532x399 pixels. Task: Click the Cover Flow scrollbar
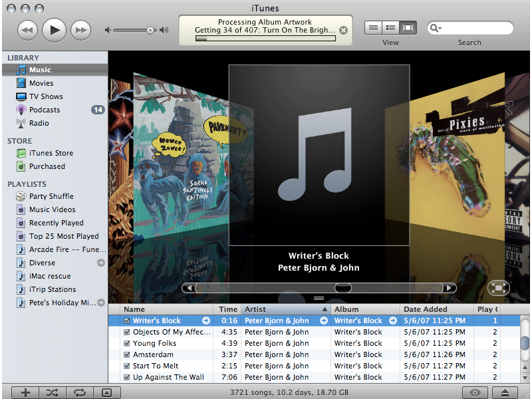tap(342, 287)
